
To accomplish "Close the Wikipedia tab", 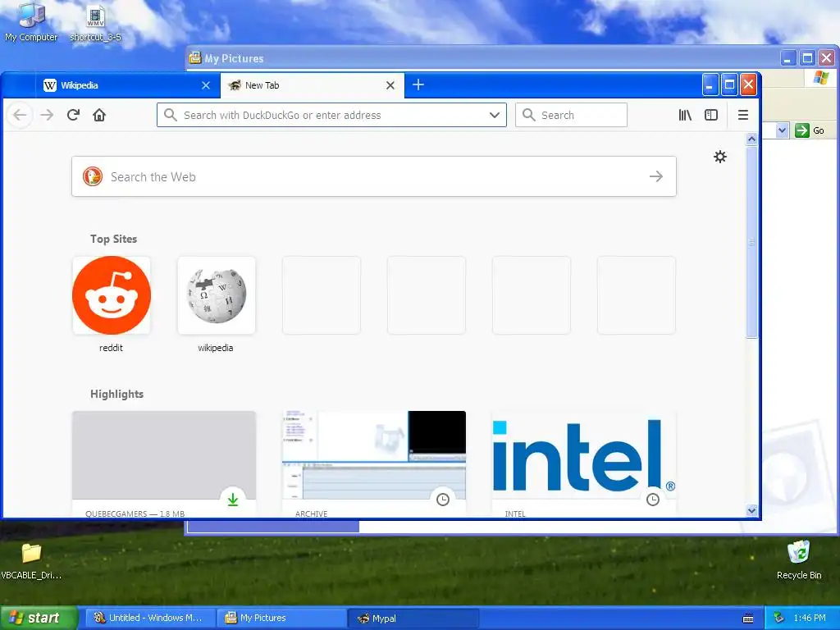I will (x=206, y=85).
